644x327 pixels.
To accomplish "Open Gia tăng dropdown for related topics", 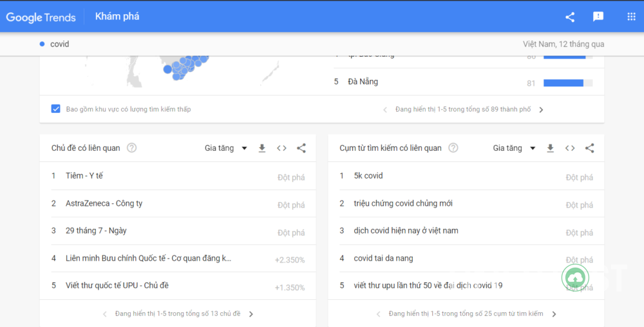I will 226,148.
